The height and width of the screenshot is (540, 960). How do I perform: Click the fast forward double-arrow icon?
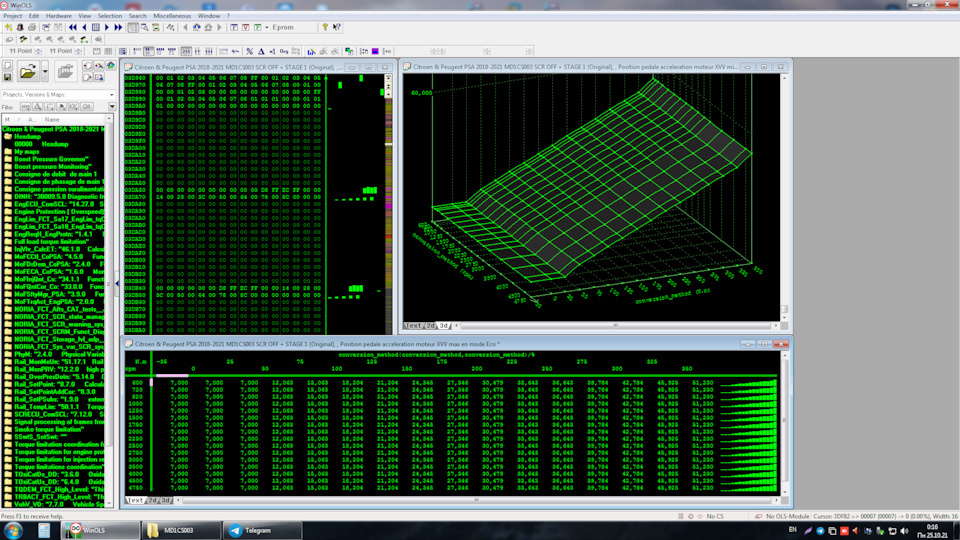(119, 27)
